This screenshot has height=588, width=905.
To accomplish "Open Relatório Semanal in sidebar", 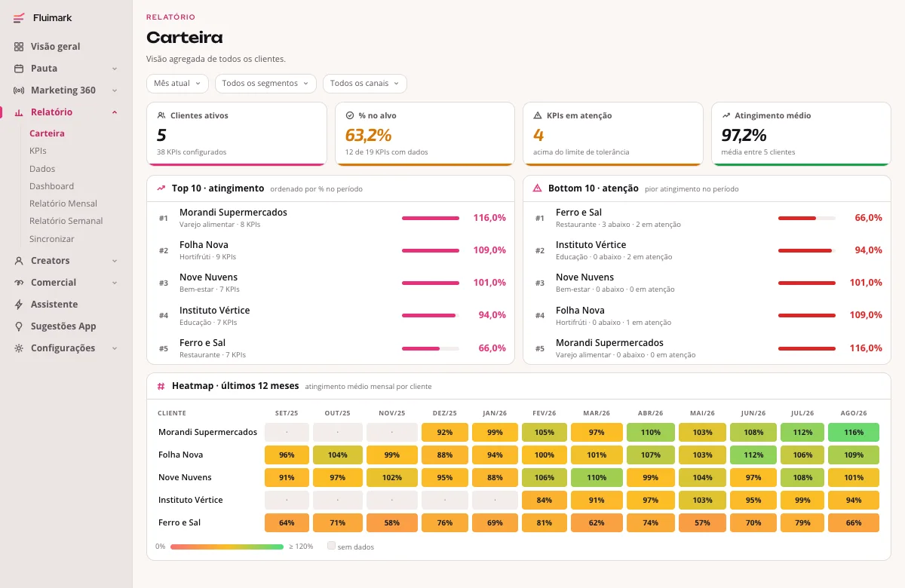I will [x=66, y=221].
